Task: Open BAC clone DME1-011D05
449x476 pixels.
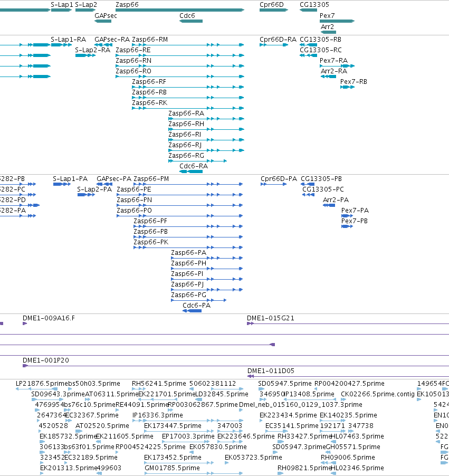Action: pyautogui.click(x=348, y=376)
